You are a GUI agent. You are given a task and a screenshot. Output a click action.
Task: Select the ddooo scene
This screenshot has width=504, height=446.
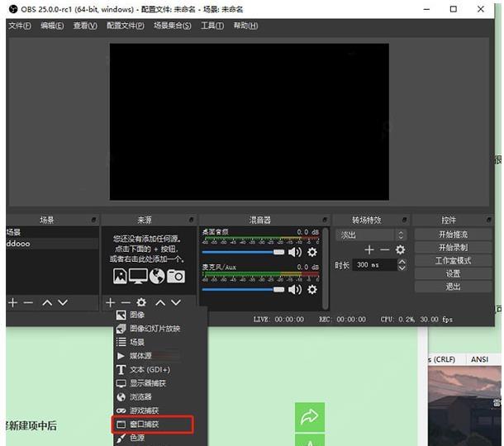(52, 244)
